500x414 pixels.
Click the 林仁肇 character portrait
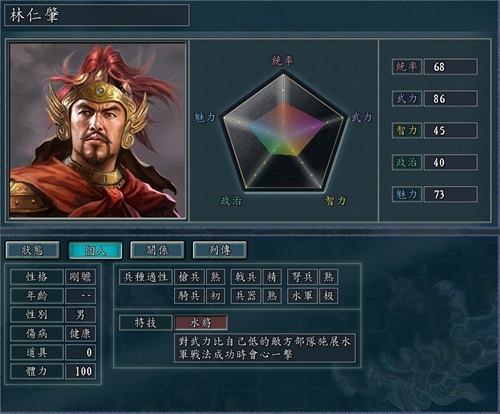[97, 130]
